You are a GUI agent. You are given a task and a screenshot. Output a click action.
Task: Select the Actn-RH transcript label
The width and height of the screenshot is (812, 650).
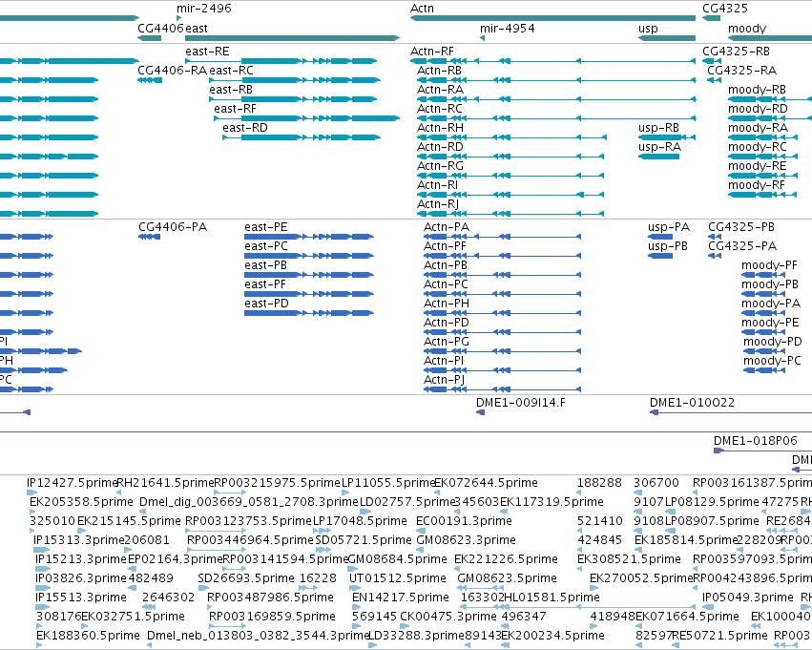(440, 128)
